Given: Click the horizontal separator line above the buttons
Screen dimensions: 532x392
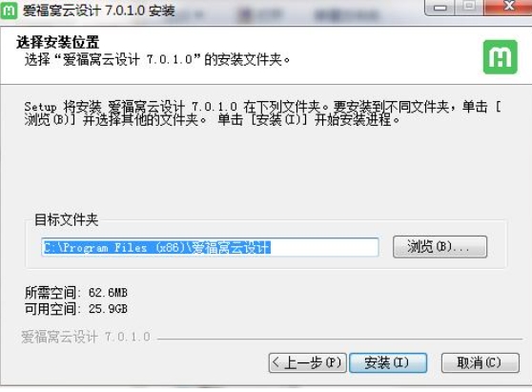Looking at the screenshot, I should coord(339,339).
